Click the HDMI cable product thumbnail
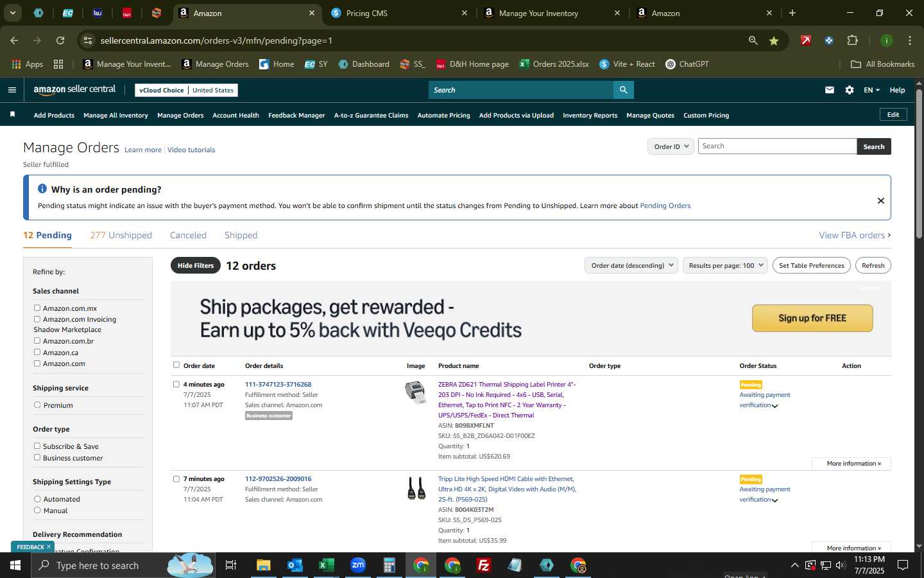This screenshot has height=578, width=924. (416, 488)
